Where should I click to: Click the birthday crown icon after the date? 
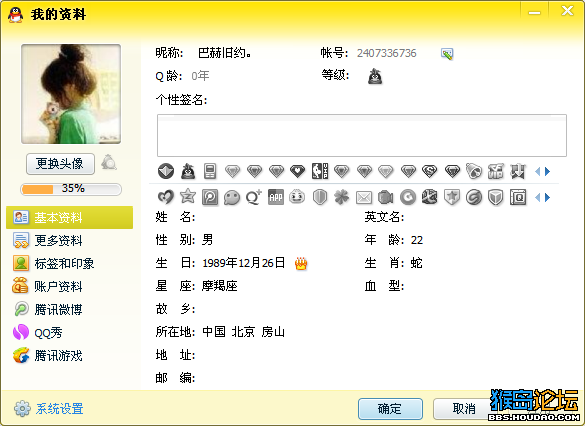pyautogui.click(x=301, y=263)
